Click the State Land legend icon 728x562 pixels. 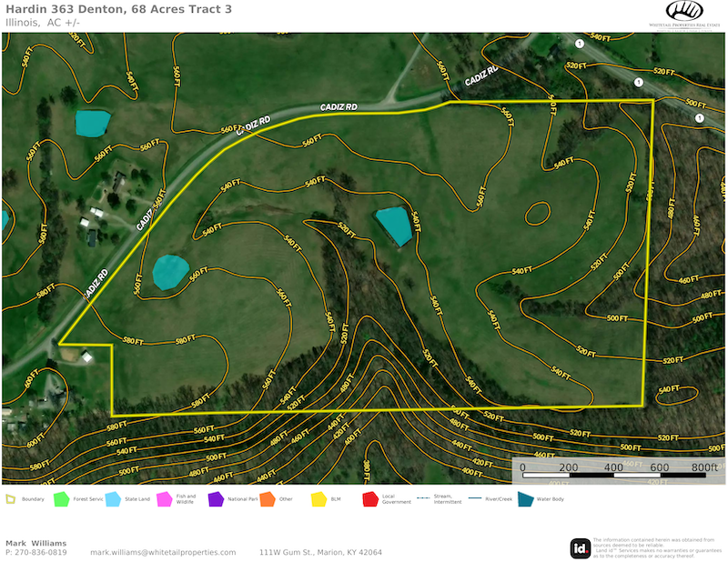click(x=113, y=498)
